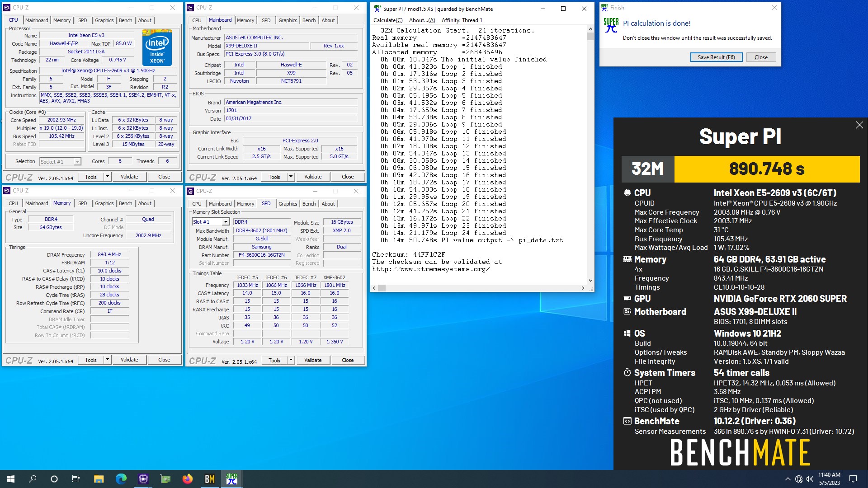
Task: Click the Intel Xeon inside logo
Action: coord(157,47)
